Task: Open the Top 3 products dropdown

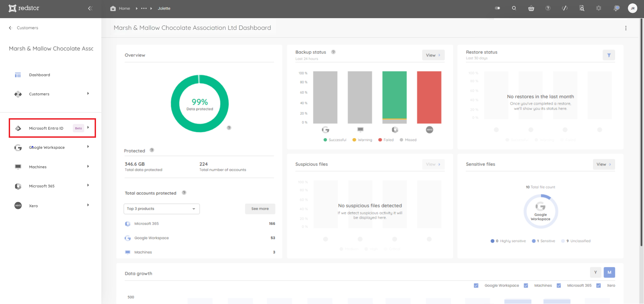Action: [161, 209]
